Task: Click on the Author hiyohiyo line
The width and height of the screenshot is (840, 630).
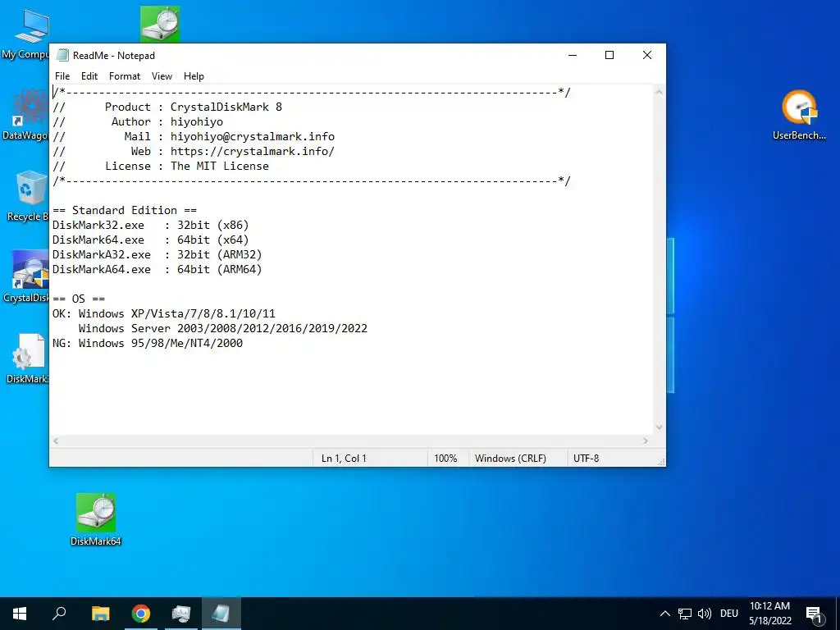Action: click(138, 121)
